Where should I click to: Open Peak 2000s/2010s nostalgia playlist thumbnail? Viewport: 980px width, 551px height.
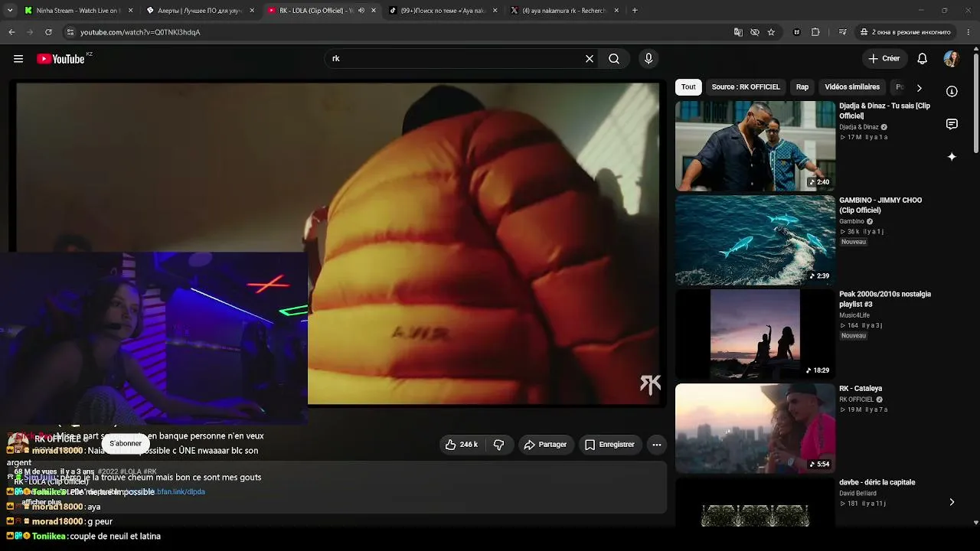click(x=755, y=334)
